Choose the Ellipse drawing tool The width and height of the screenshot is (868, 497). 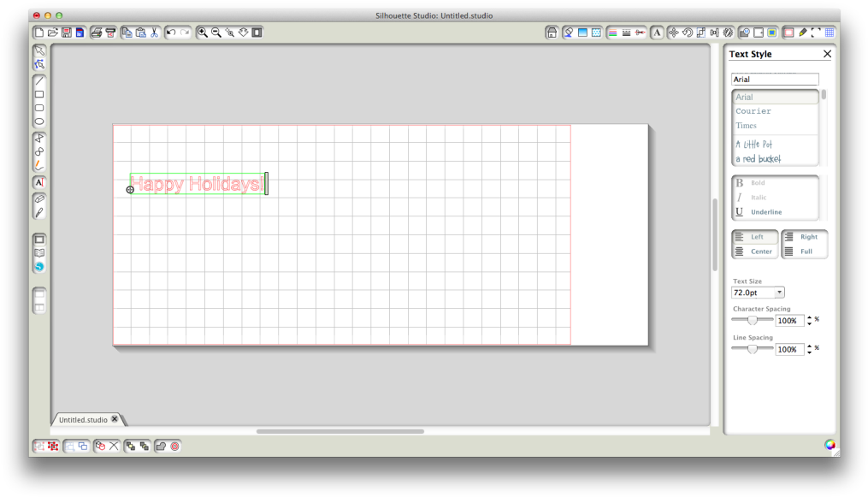(39, 121)
